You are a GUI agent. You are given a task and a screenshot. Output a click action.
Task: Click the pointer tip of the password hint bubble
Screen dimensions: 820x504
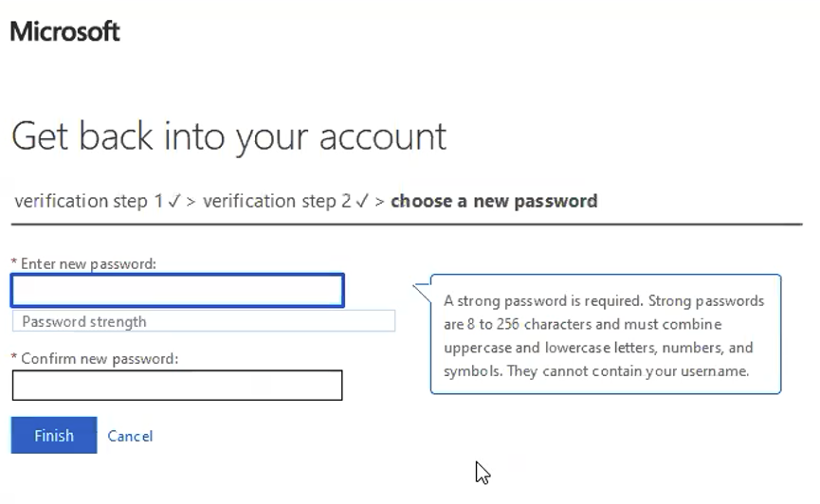422,292
